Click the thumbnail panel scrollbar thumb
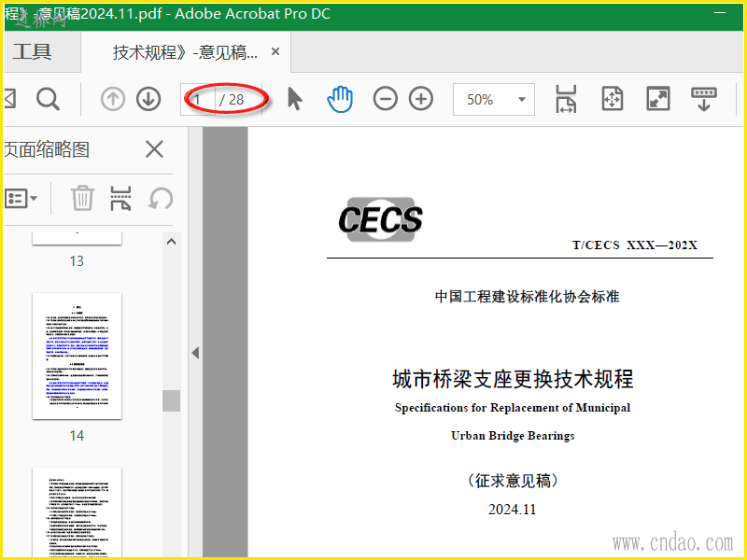The height and width of the screenshot is (560, 747). pos(172,401)
